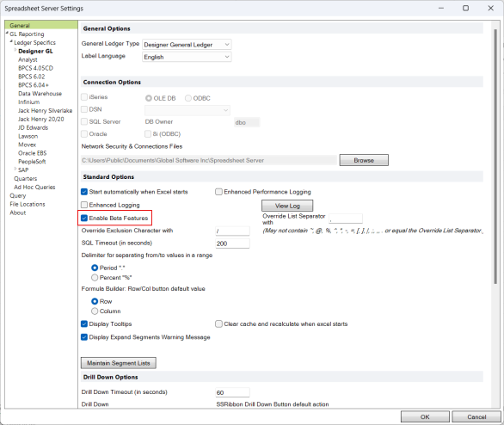504x425 pixels.
Task: Open the Label Language dropdown
Action: point(187,57)
